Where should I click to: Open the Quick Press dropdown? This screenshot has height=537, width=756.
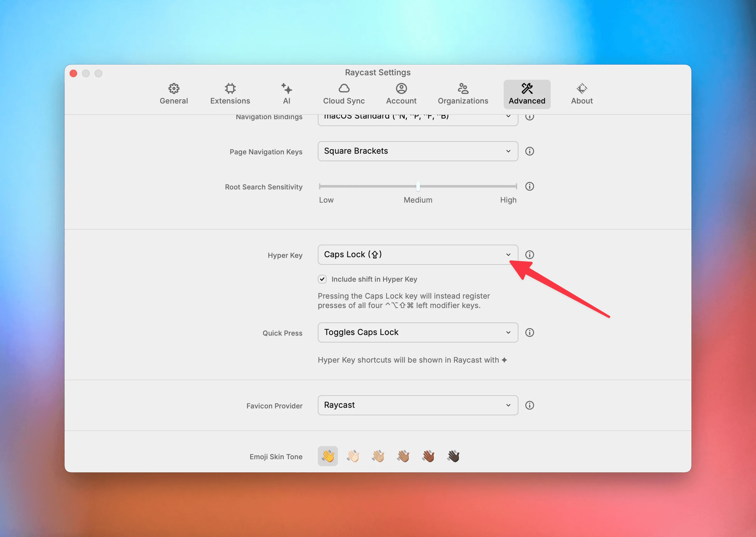click(x=418, y=332)
